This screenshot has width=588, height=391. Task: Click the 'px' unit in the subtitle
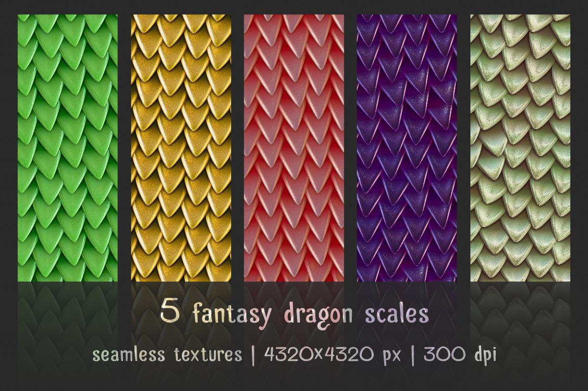click(x=391, y=356)
